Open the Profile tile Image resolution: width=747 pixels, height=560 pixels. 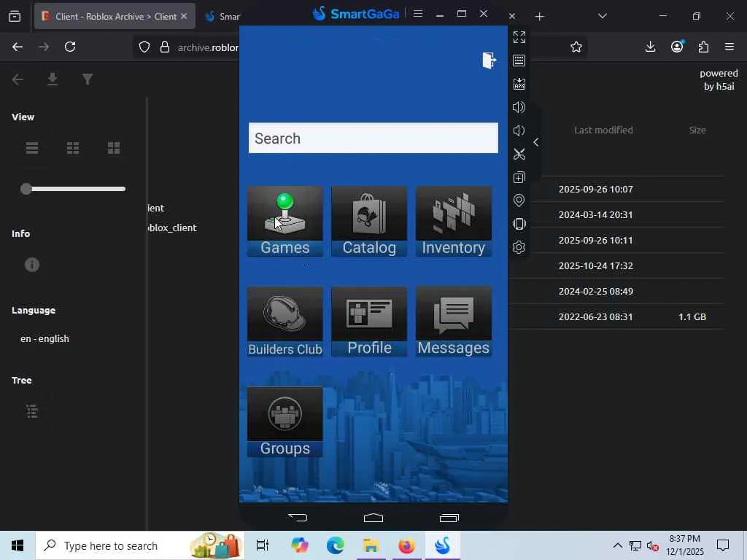click(x=369, y=322)
